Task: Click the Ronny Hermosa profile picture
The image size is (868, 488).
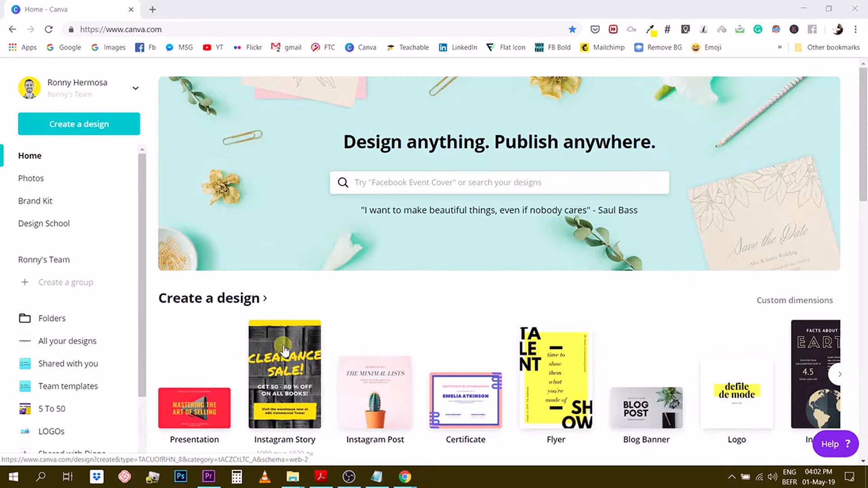Action: 29,88
